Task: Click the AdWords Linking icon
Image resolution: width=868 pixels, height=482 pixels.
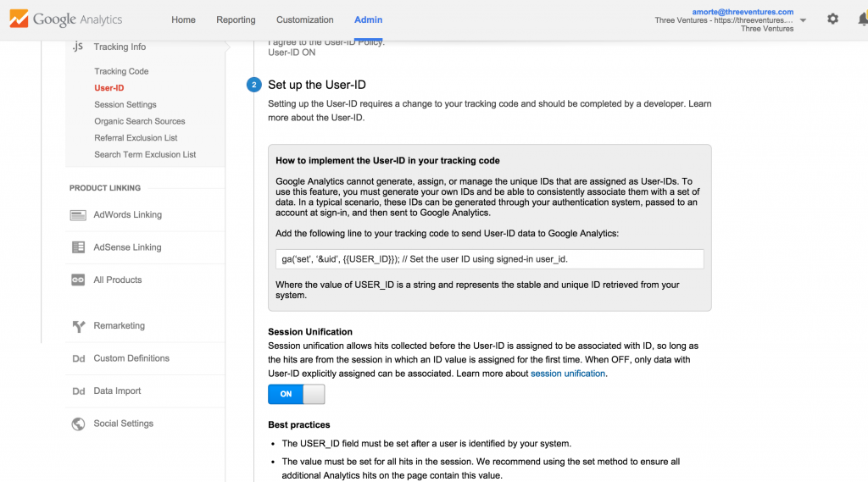Action: [x=78, y=214]
